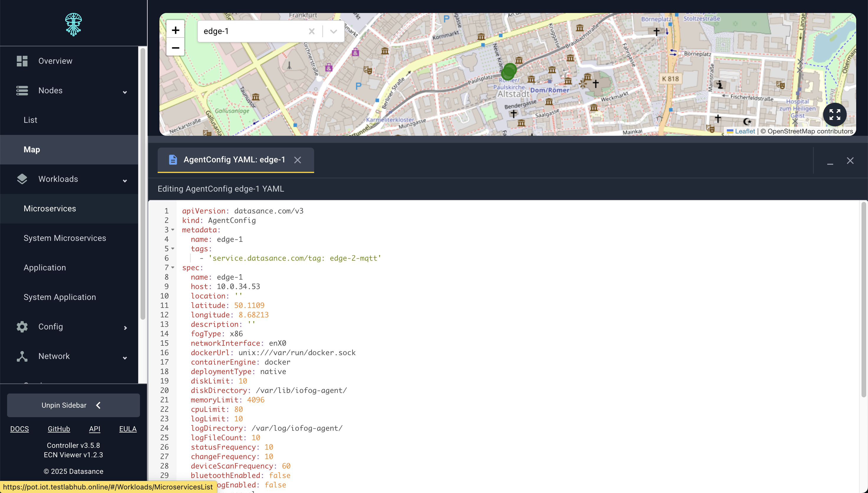Select the green node marker on the map
The image size is (868, 493).
508,71
